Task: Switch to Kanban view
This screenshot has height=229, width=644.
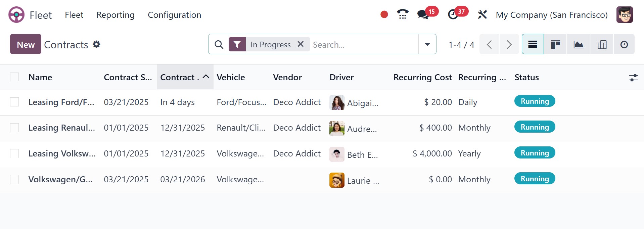Action: pos(555,44)
